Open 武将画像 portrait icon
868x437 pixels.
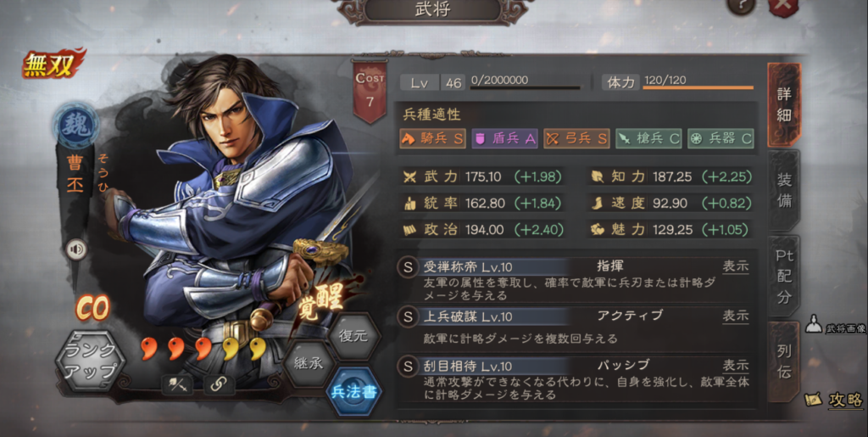813,324
